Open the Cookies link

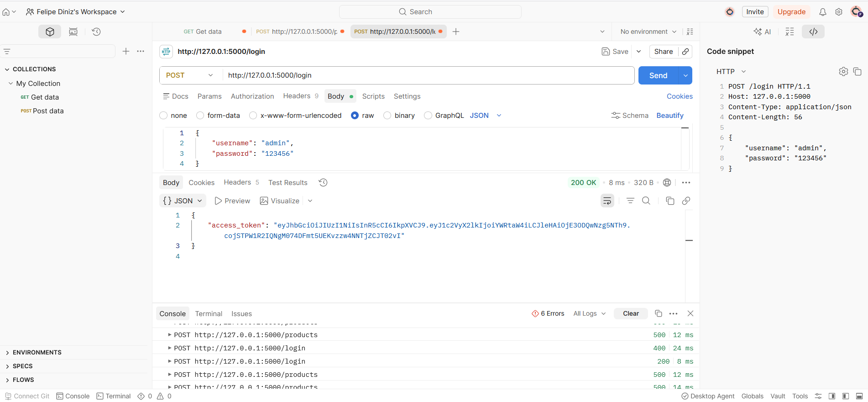(x=680, y=96)
